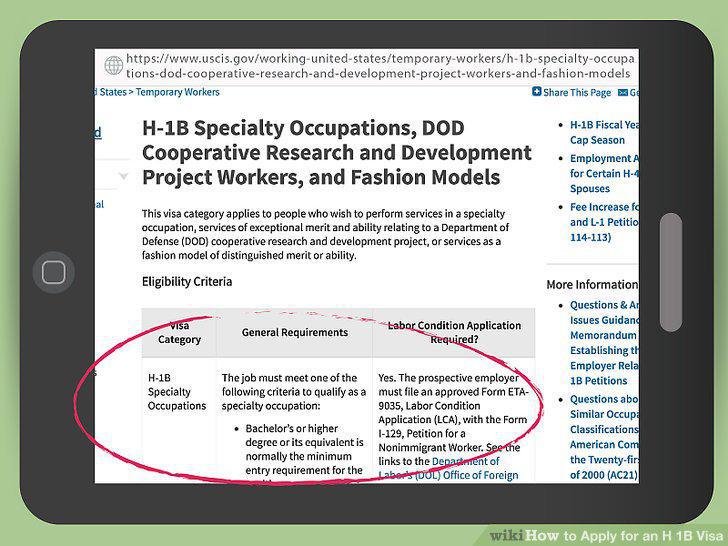Open the Questions & Answers guidance memorandum link

pos(604,343)
